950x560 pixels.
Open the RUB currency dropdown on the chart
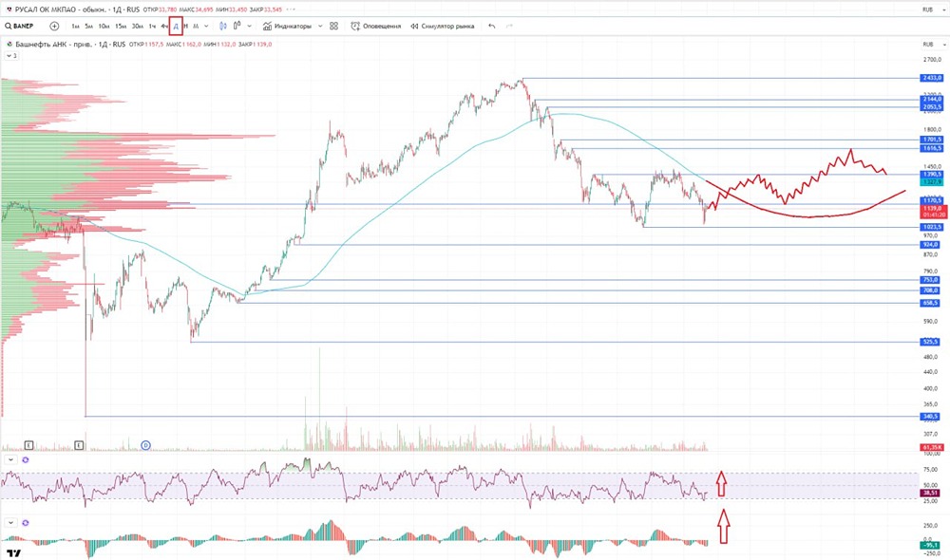click(935, 45)
